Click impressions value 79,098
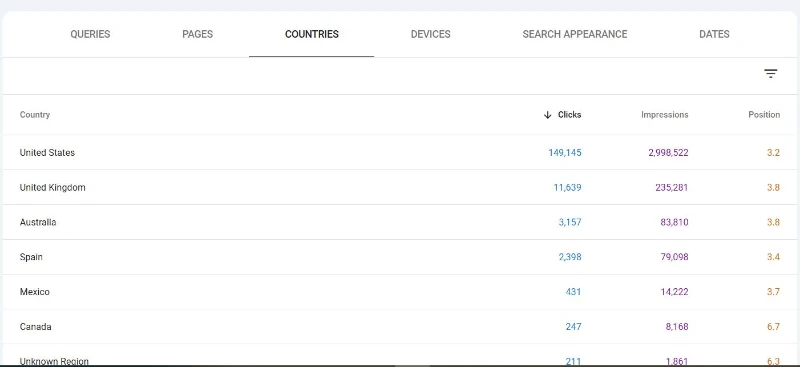Viewport: 800px width, 367px height. (674, 257)
